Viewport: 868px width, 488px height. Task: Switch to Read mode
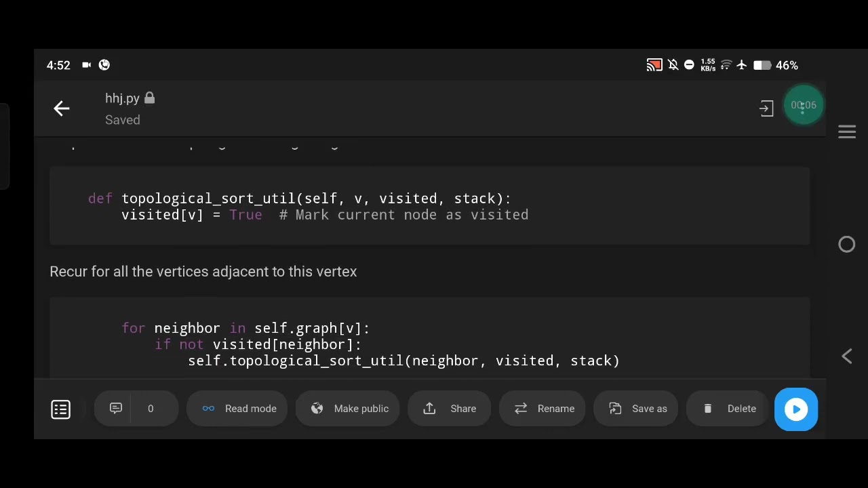click(237, 409)
